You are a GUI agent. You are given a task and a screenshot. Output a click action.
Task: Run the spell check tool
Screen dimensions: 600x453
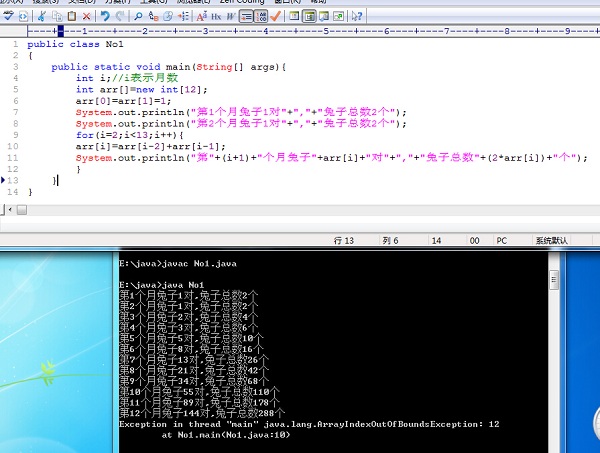(8, 16)
